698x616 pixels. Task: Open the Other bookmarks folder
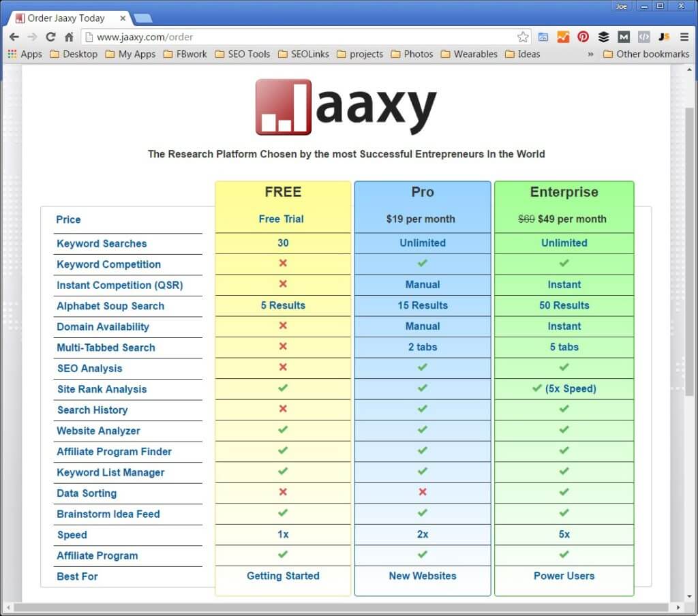646,55
